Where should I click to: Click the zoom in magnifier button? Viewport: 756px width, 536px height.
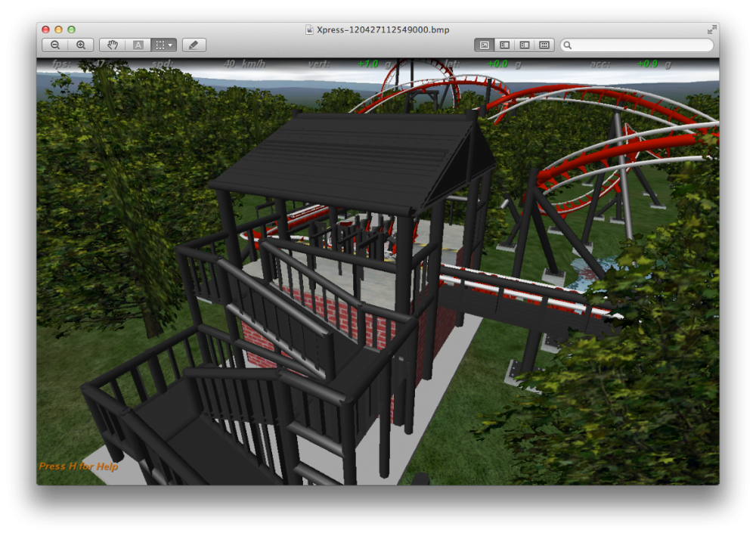point(81,45)
